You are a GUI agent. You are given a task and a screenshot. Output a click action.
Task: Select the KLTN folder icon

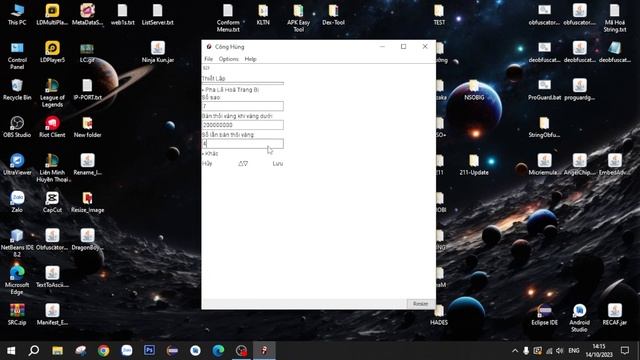pyautogui.click(x=263, y=15)
